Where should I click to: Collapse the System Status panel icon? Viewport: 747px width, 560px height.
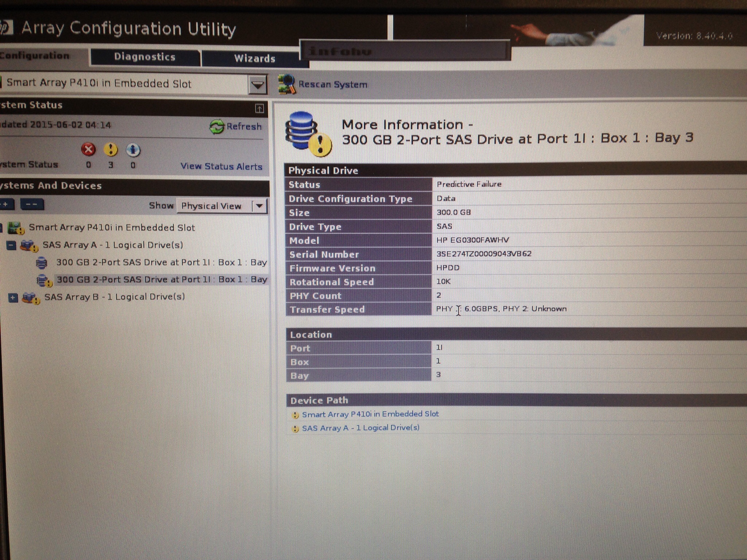pyautogui.click(x=259, y=108)
